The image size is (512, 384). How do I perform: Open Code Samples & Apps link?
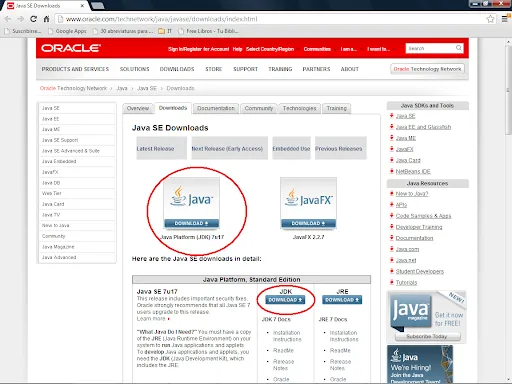(x=423, y=216)
